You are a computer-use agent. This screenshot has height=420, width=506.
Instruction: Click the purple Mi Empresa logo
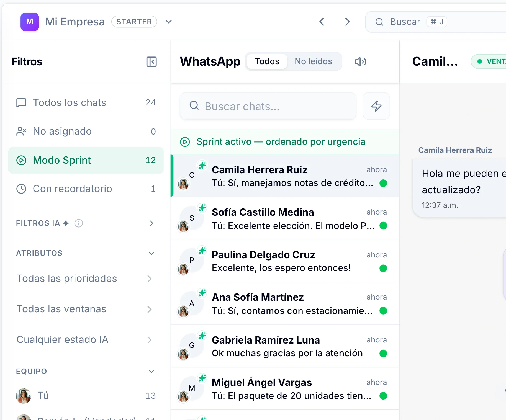coord(29,22)
